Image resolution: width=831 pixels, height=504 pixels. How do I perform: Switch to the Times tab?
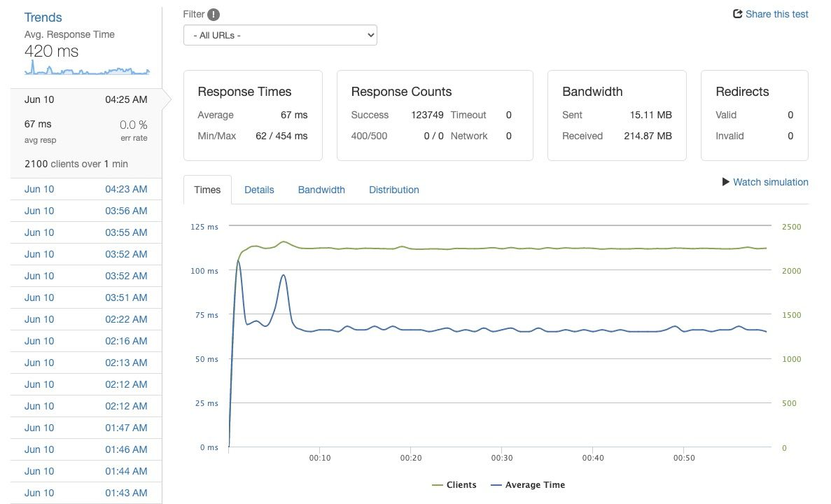pos(207,190)
